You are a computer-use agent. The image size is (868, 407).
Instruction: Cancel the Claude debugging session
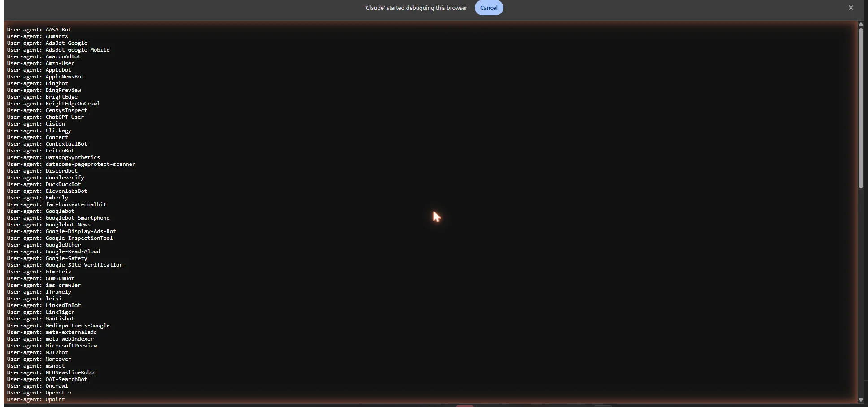tap(489, 8)
